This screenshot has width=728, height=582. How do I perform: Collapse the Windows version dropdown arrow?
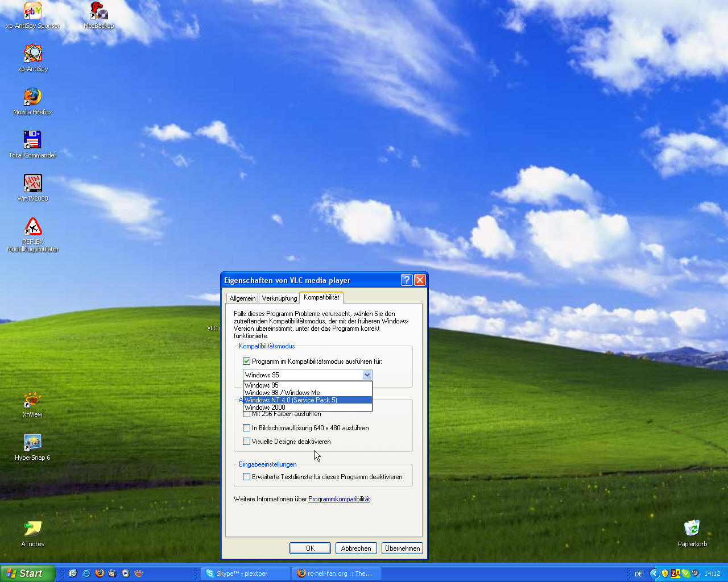(367, 375)
